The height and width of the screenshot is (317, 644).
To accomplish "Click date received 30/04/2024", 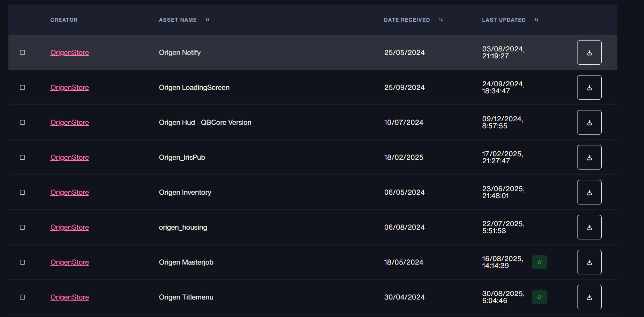I will click(404, 297).
